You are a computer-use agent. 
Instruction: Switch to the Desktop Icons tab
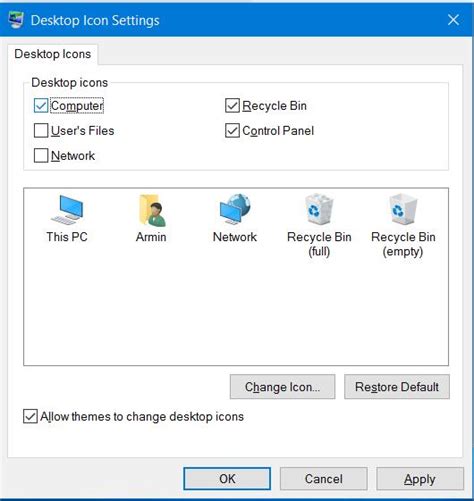pyautogui.click(x=53, y=54)
